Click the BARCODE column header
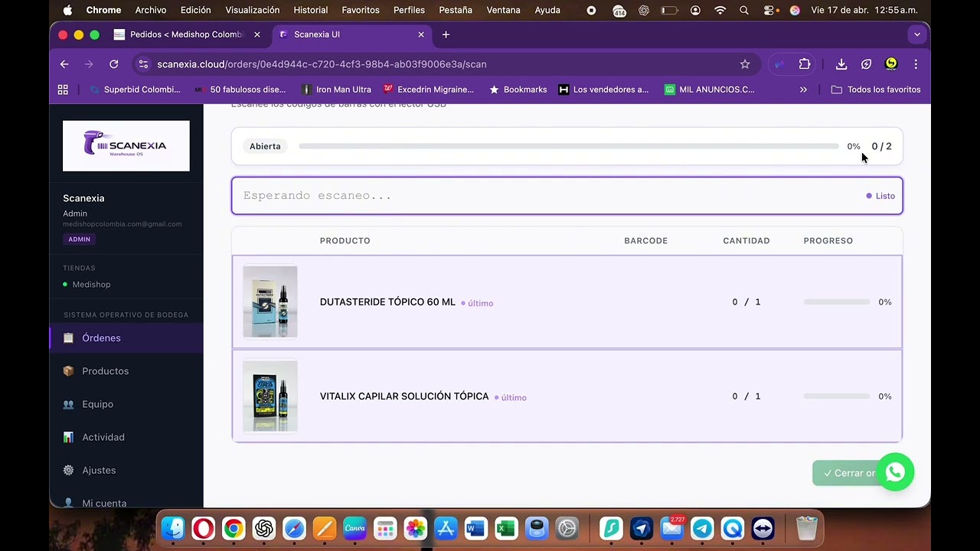The height and width of the screenshot is (551, 980). click(x=645, y=240)
